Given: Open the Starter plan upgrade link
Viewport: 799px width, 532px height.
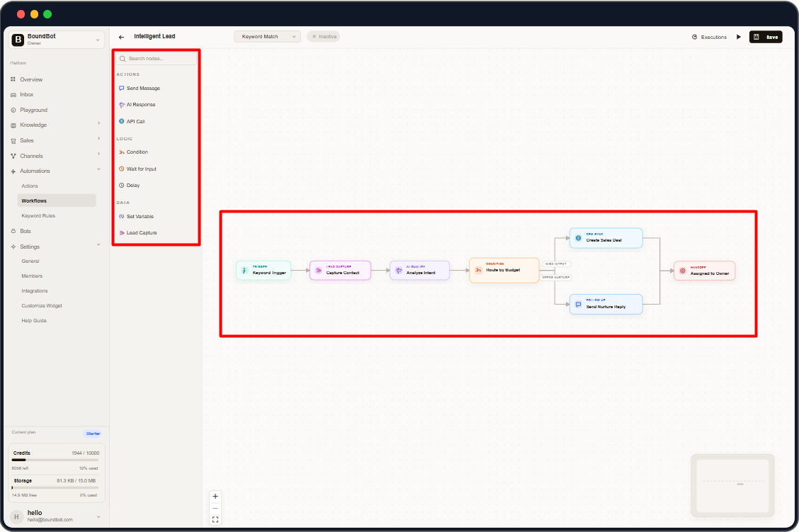Looking at the screenshot, I should pos(93,433).
